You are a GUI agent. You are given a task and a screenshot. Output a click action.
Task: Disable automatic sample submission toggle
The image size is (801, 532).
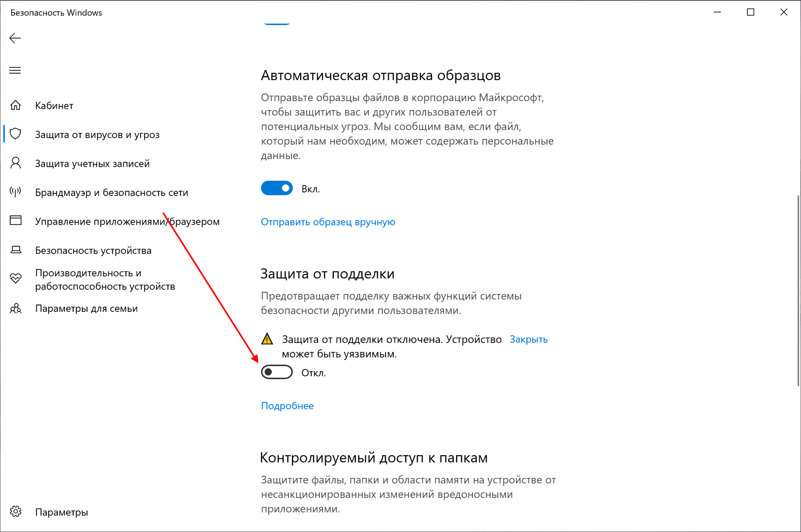pyautogui.click(x=277, y=188)
